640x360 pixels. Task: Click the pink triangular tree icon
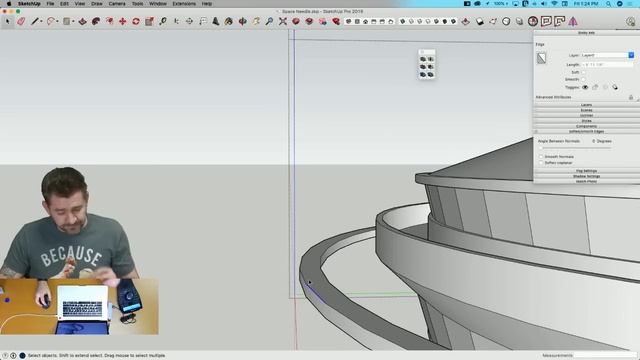pyautogui.click(x=573, y=21)
